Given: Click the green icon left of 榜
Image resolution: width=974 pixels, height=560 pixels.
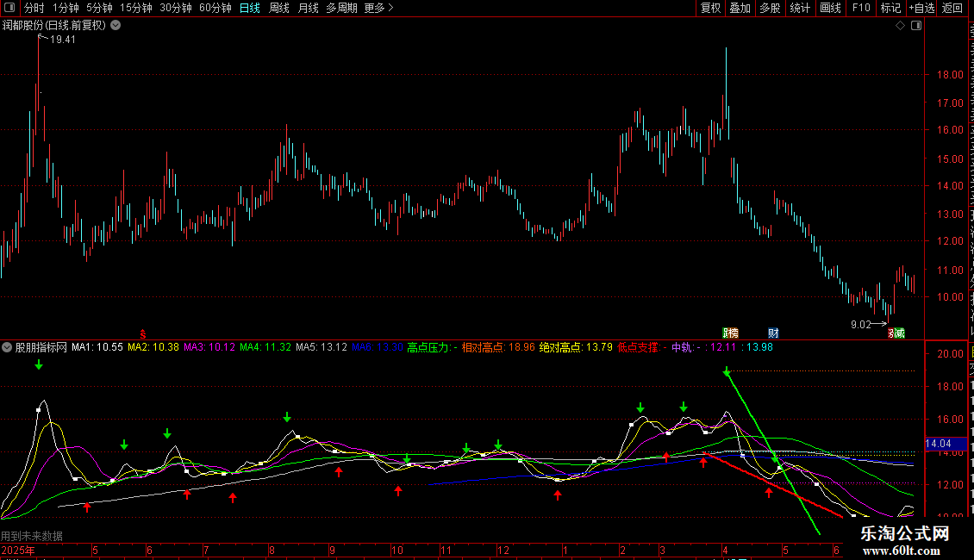Looking at the screenshot, I should click(726, 333).
